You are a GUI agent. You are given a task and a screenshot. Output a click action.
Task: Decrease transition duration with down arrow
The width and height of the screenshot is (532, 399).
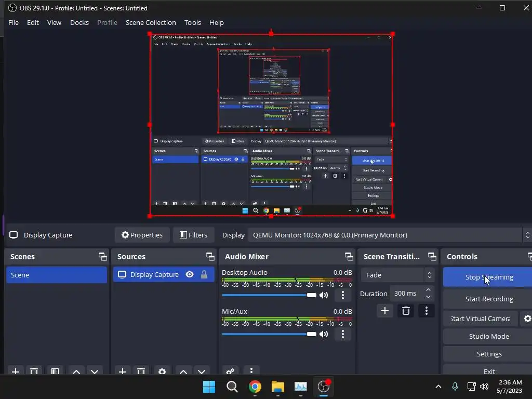[x=429, y=297]
